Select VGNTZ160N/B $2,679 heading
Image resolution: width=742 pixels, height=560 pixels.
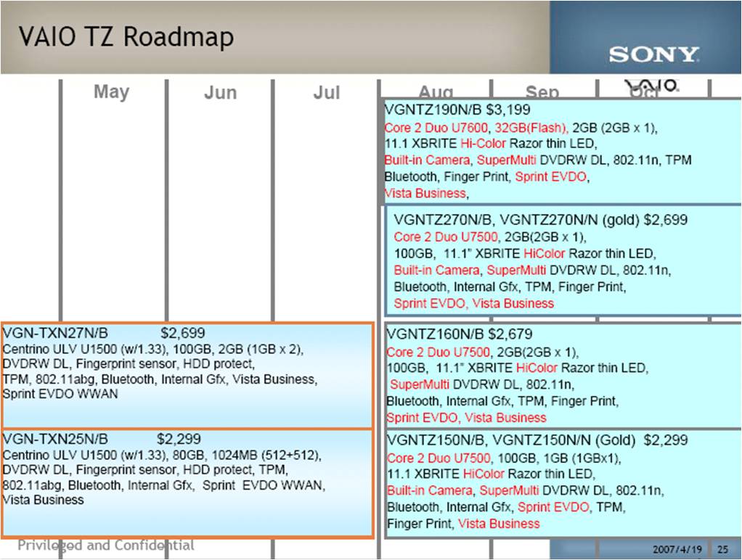tap(460, 334)
